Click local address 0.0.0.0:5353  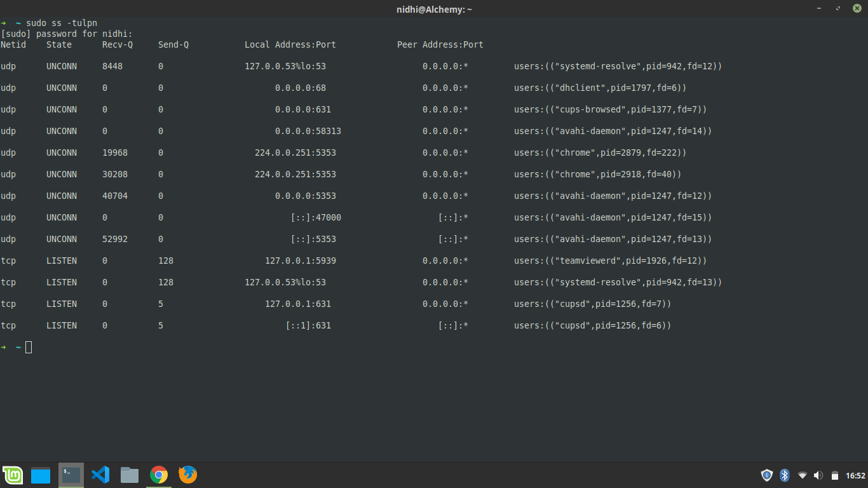(306, 196)
